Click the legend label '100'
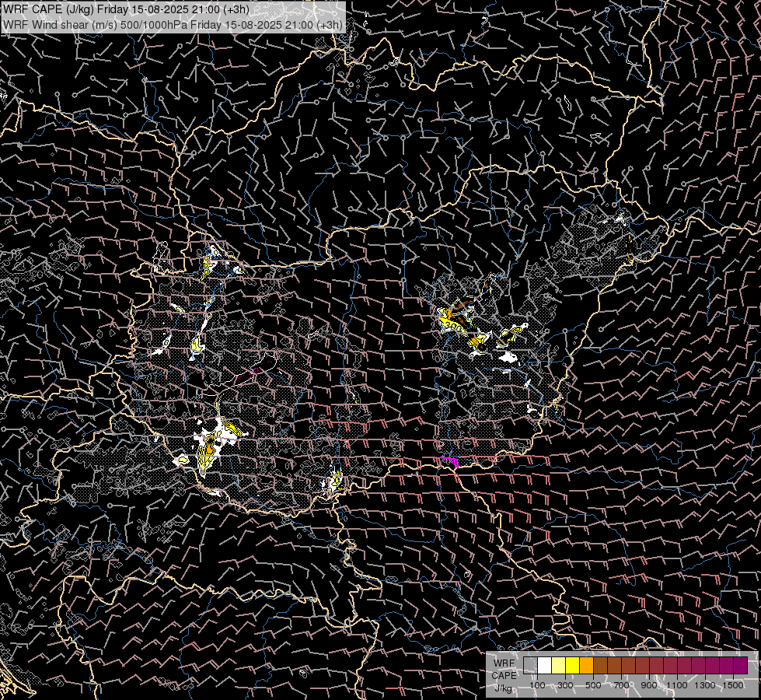Viewport: 761px width, 700px height. click(537, 685)
